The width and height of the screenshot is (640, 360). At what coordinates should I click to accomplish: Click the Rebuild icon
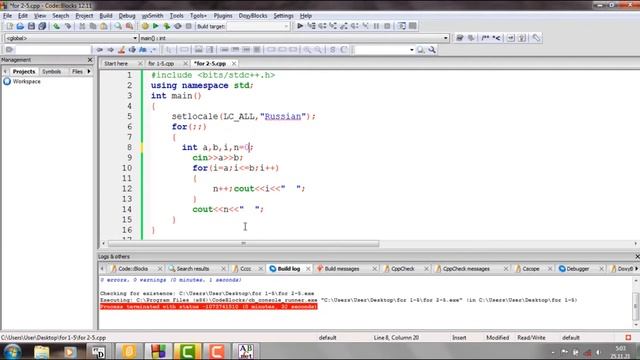pos(178,26)
